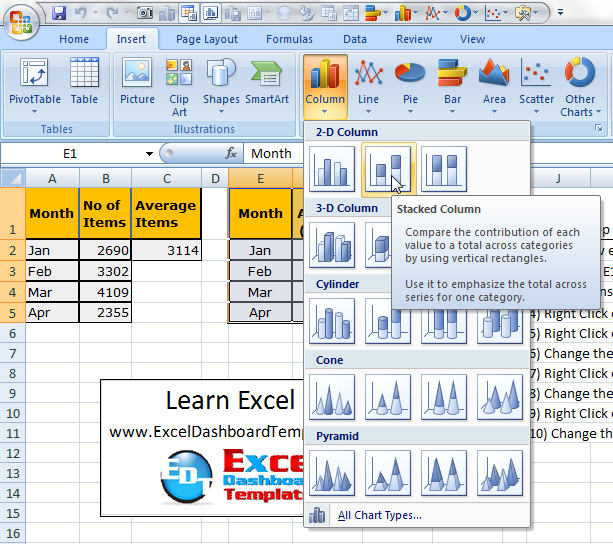The image size is (613, 544).
Task: Select Clustered Cone chart
Action: (332, 397)
